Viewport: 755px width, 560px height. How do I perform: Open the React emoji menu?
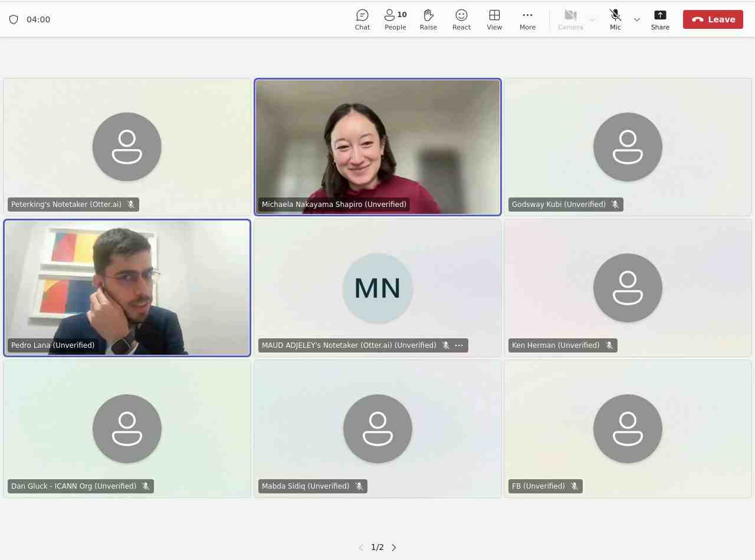[461, 19]
